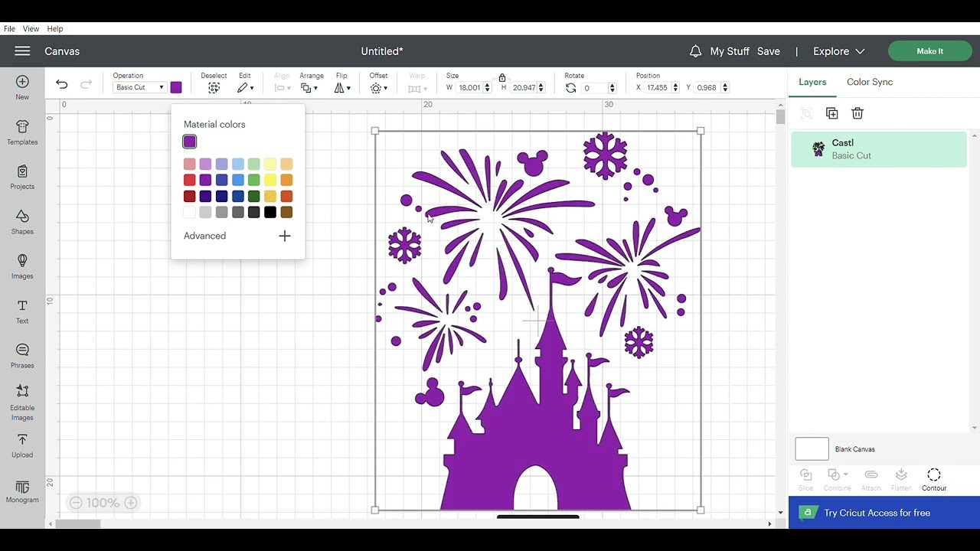Image resolution: width=980 pixels, height=551 pixels.
Task: Click the Rotate icon in toolbar
Action: [570, 88]
